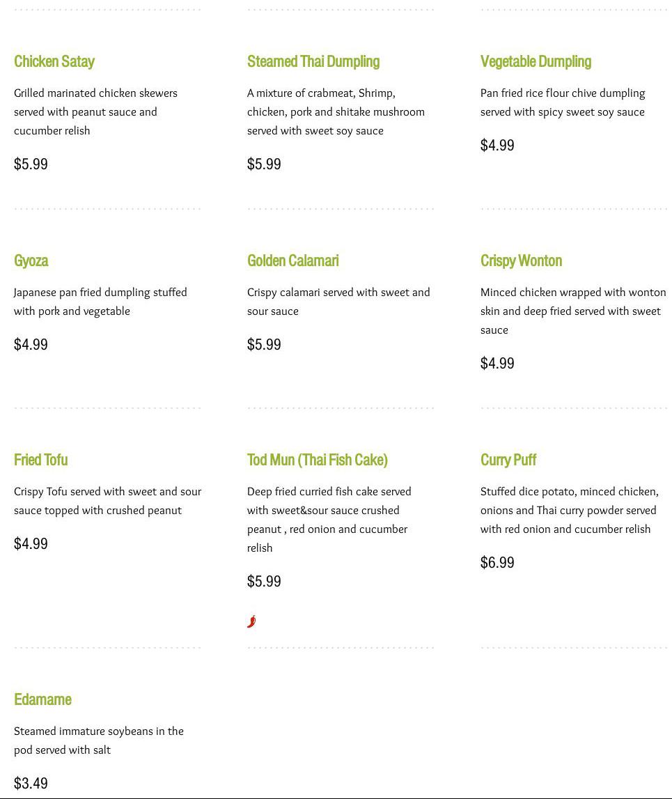
Task: Click the Golden Calamari description text
Action: 338,302
